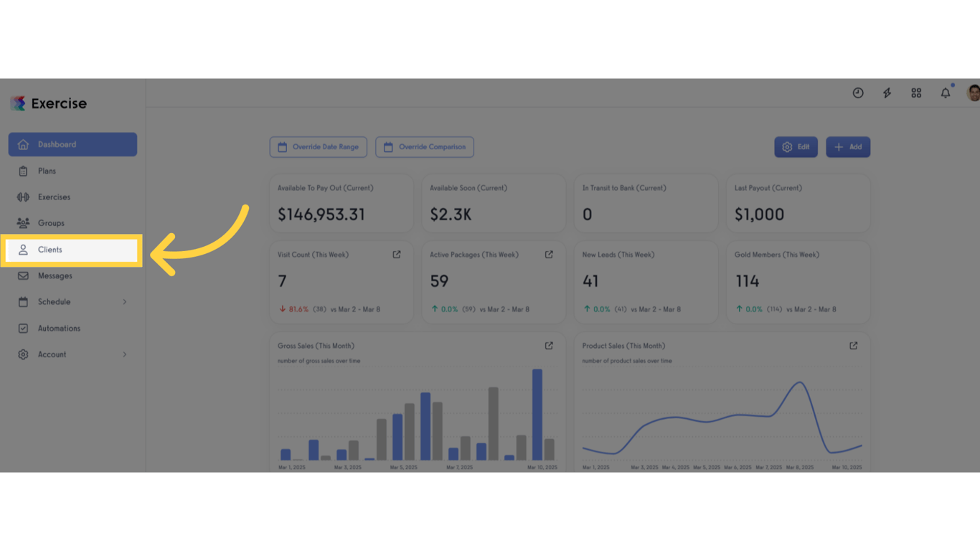Click the Override Date Range button

coord(319,147)
